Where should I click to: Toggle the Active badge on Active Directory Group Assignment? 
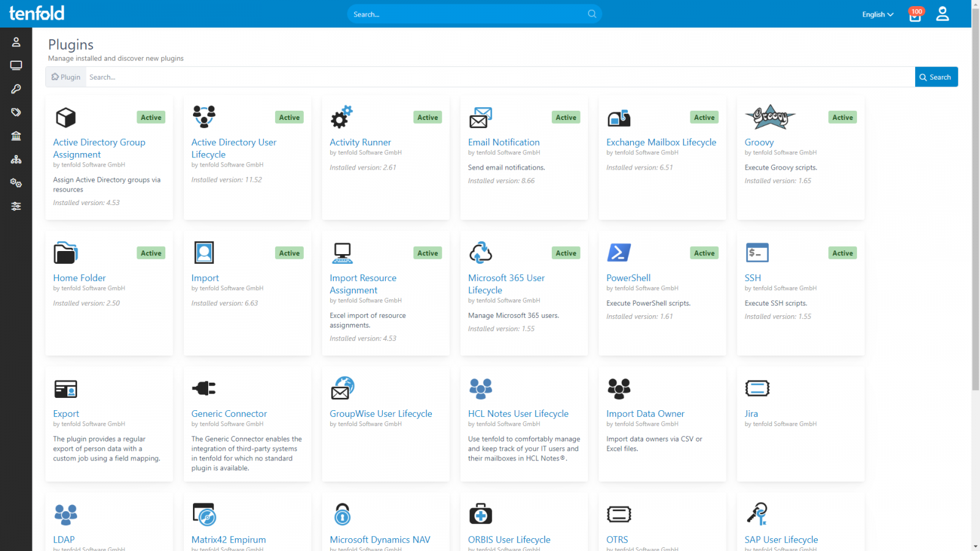pyautogui.click(x=151, y=117)
